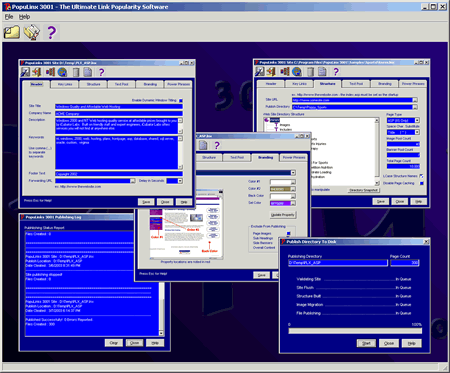Toggle LCase Structure Names checkbox
450x373 pixels.
click(422, 176)
